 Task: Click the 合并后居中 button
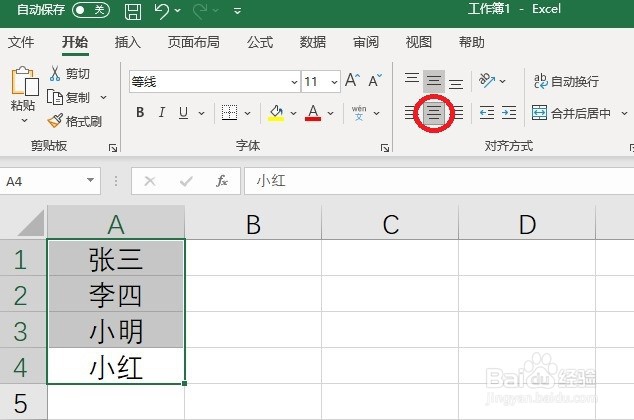coord(571,113)
